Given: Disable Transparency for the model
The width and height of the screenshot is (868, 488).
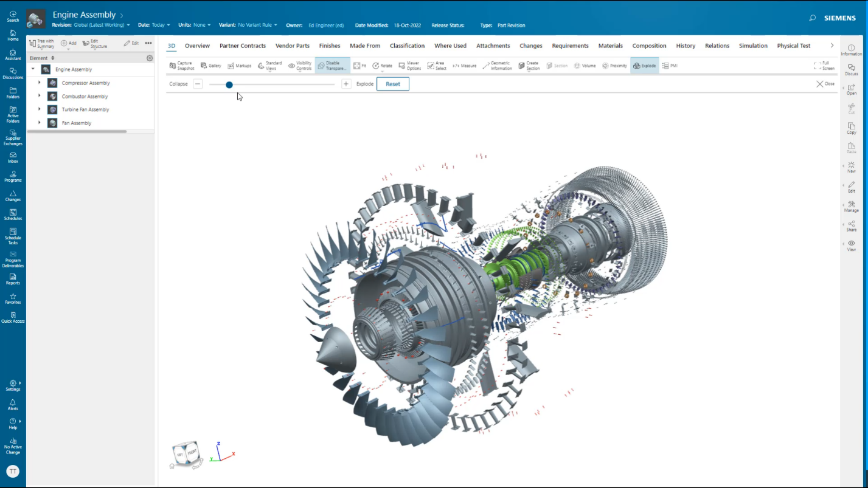Looking at the screenshot, I should click(333, 65).
